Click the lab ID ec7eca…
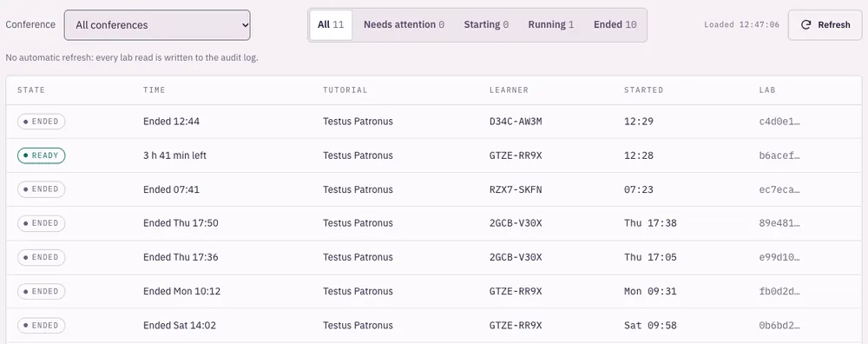Viewport: 868px width, 344px height. pyautogui.click(x=779, y=189)
